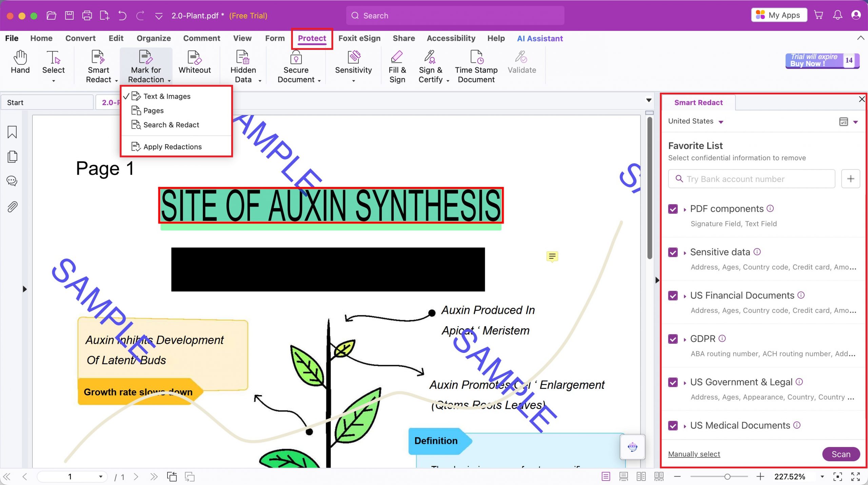Open the shopping cart
The width and height of the screenshot is (868, 485).
[x=818, y=15]
